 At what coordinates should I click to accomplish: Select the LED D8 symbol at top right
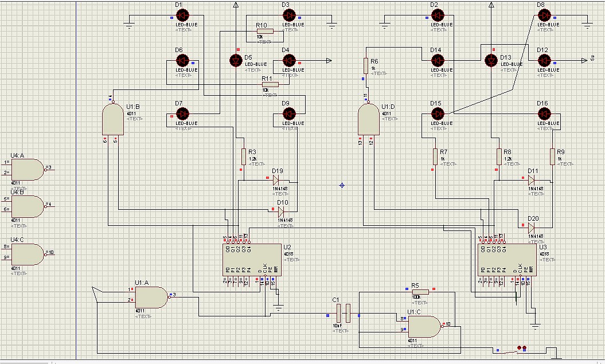pos(544,15)
